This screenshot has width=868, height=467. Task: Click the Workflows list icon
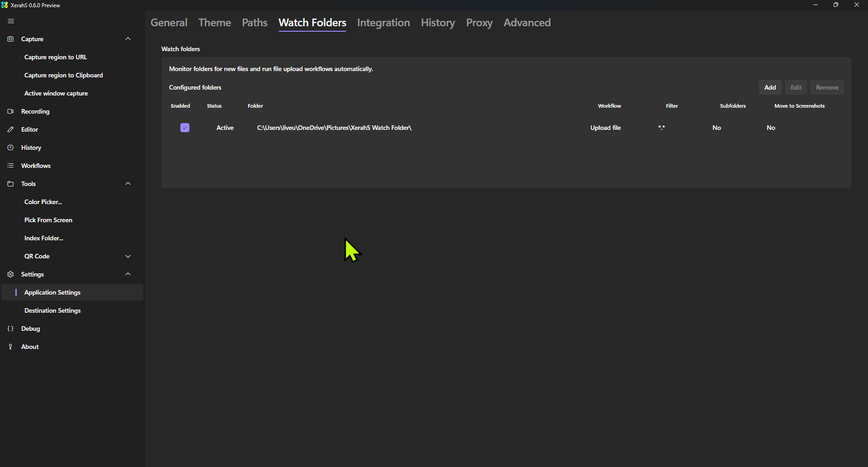click(10, 166)
